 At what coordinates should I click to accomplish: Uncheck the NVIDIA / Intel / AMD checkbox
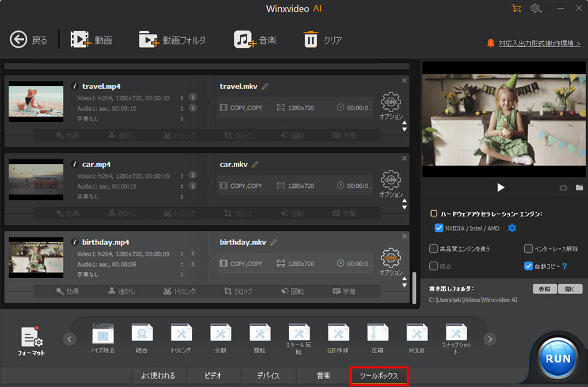tap(439, 228)
